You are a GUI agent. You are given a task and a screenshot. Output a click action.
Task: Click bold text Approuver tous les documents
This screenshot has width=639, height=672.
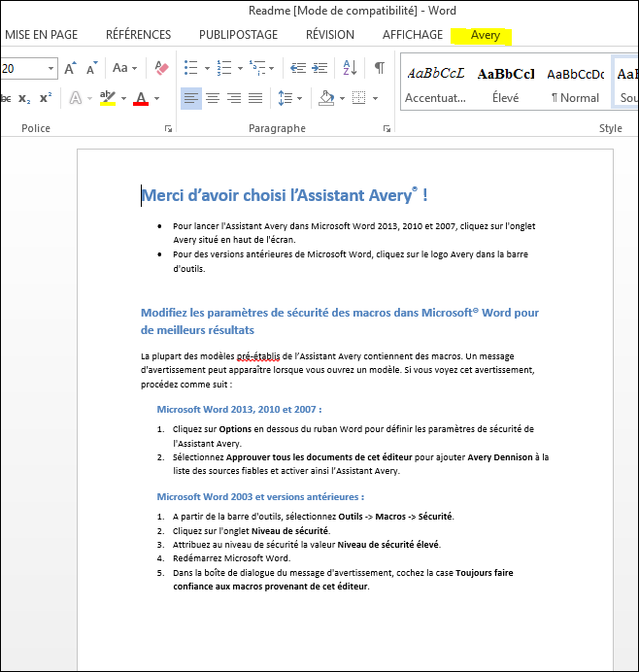[291, 457]
